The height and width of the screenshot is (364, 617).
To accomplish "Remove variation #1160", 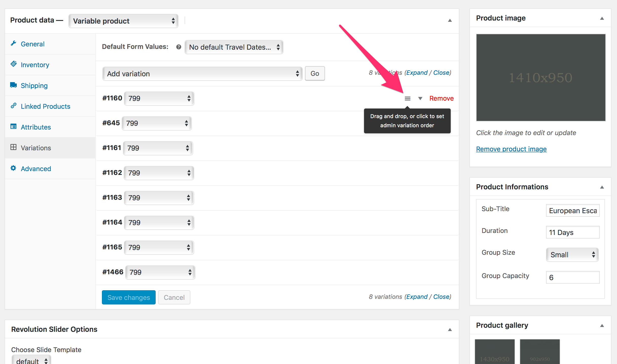I will click(x=441, y=98).
